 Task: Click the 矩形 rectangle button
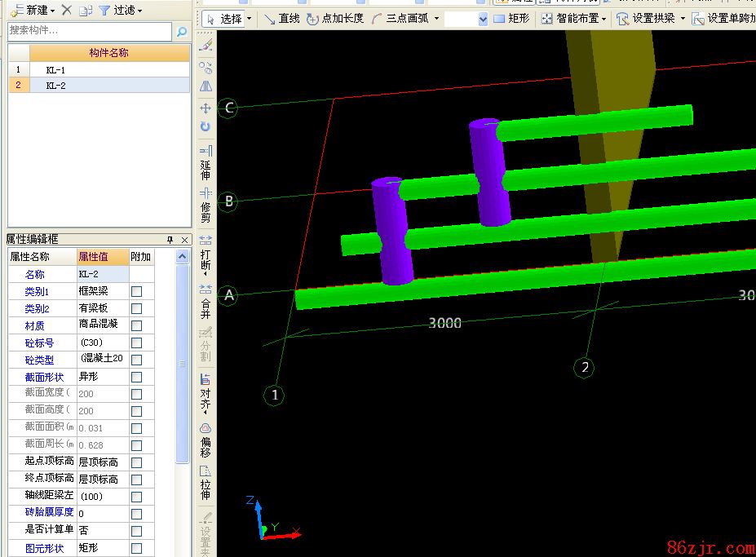(511, 18)
